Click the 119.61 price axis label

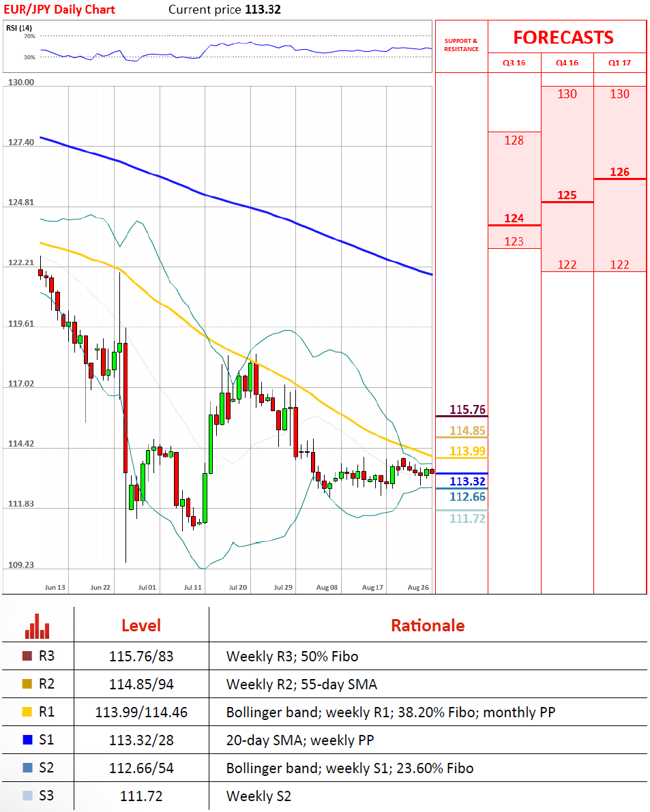[21, 324]
